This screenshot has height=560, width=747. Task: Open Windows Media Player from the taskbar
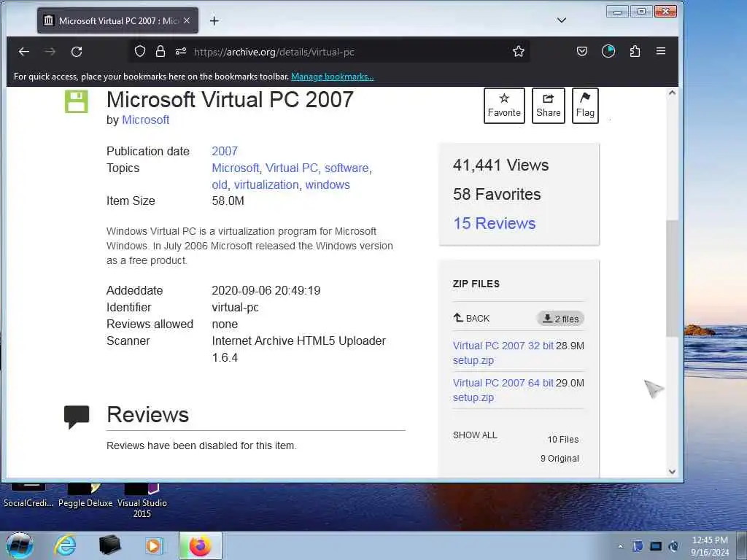(154, 545)
